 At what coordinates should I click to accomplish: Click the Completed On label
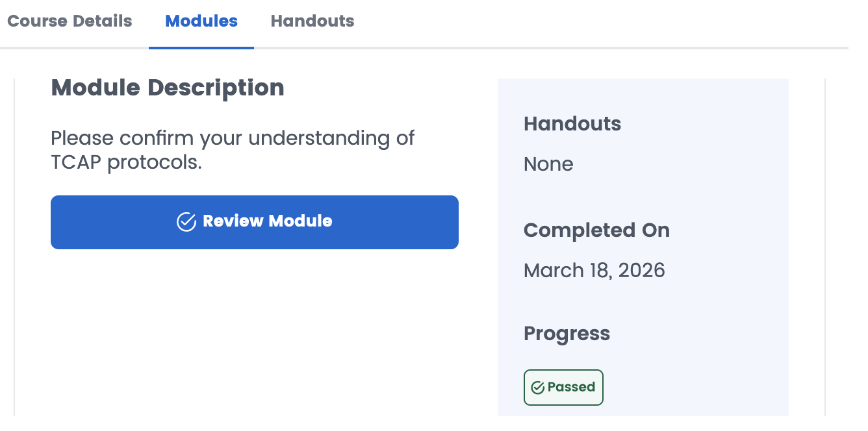point(596,230)
